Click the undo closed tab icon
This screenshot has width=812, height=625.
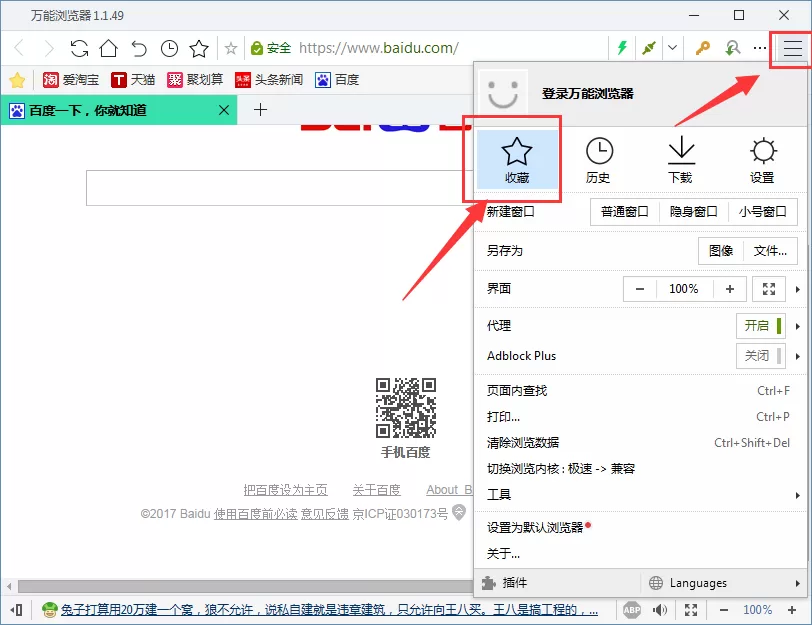(139, 48)
